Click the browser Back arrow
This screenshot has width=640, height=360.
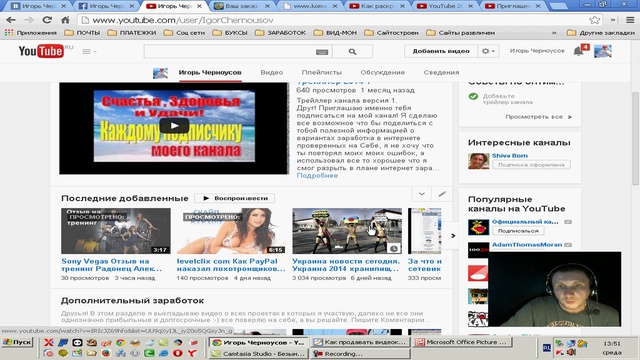point(11,20)
